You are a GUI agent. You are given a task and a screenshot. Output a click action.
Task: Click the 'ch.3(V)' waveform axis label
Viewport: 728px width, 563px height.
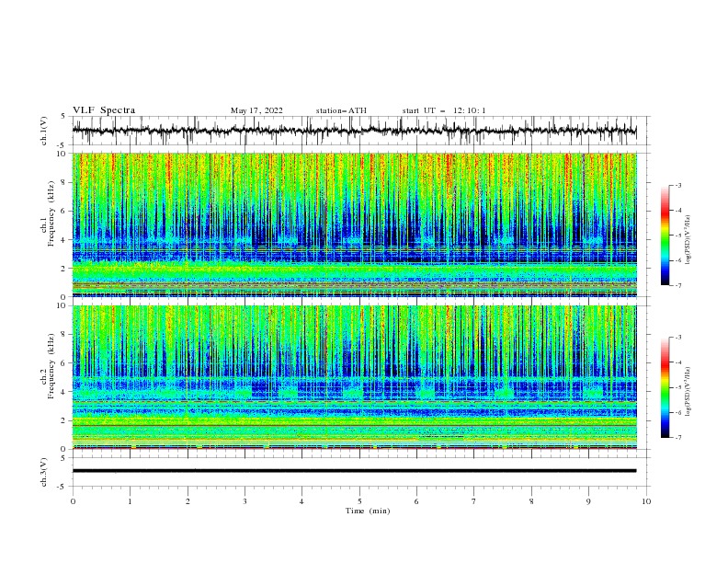[44, 472]
